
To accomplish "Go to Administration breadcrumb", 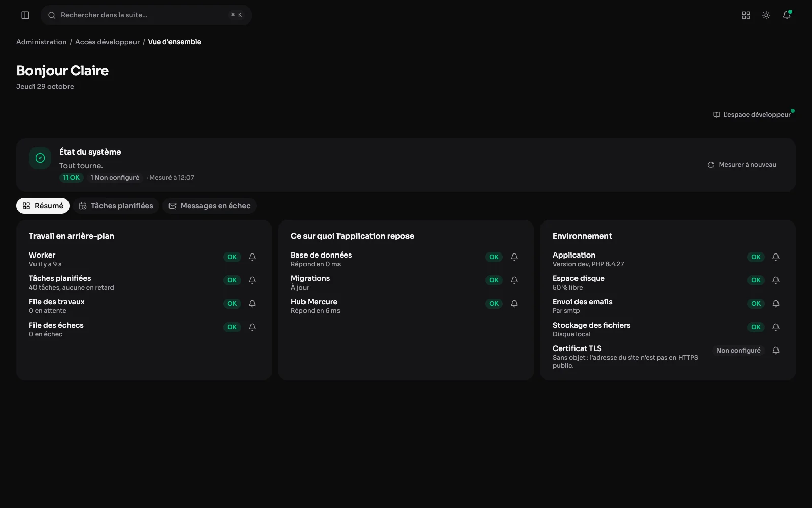I will click(x=41, y=42).
